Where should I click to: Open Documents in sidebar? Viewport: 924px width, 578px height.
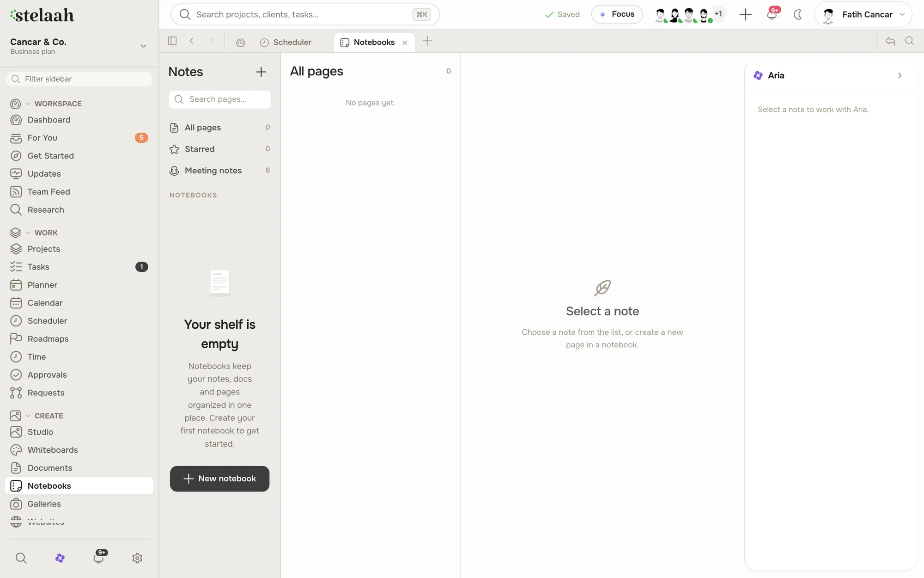pyautogui.click(x=79, y=468)
